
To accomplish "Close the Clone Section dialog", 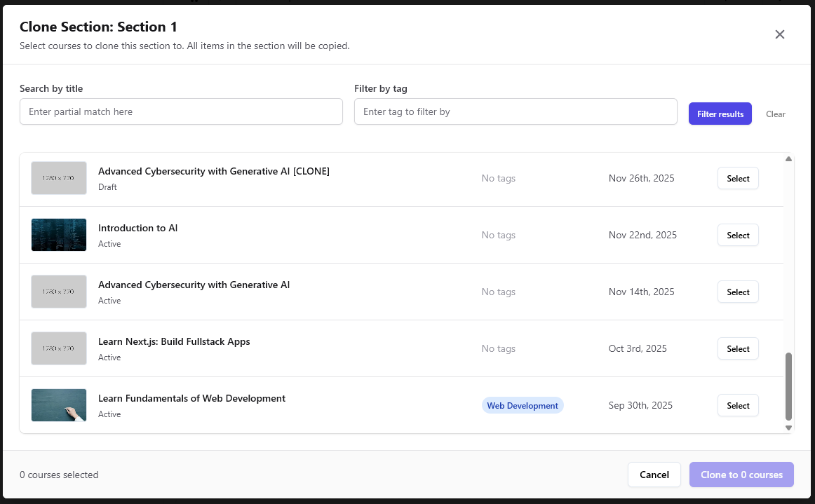I will point(779,34).
